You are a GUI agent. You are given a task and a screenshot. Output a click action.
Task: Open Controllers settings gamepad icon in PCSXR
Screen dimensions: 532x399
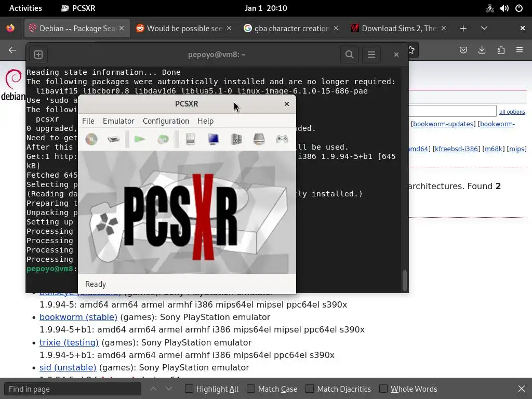coord(282,139)
